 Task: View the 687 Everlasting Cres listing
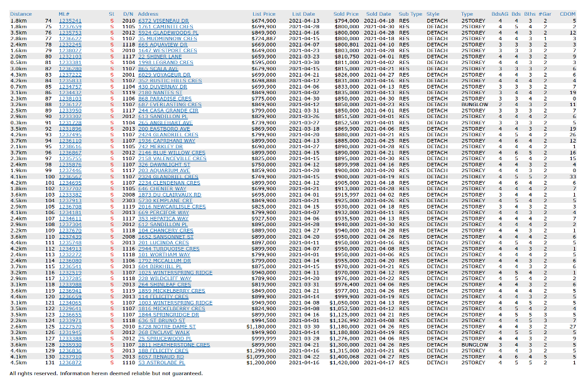pos(172,104)
